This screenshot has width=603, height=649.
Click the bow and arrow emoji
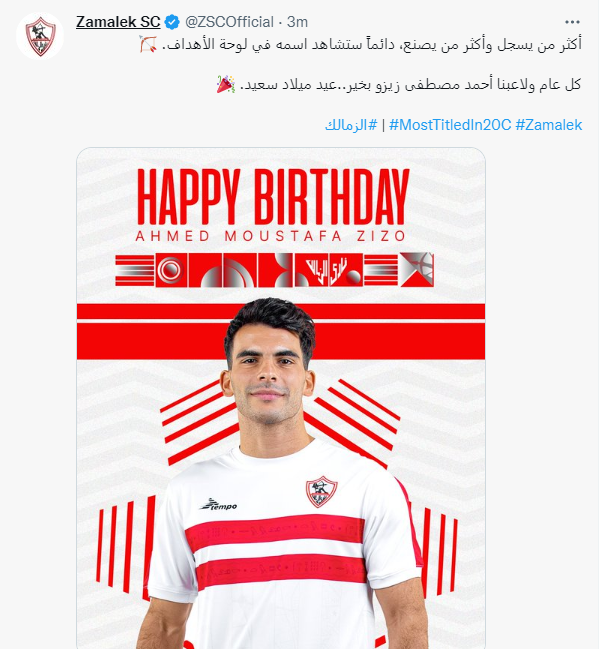tap(148, 44)
